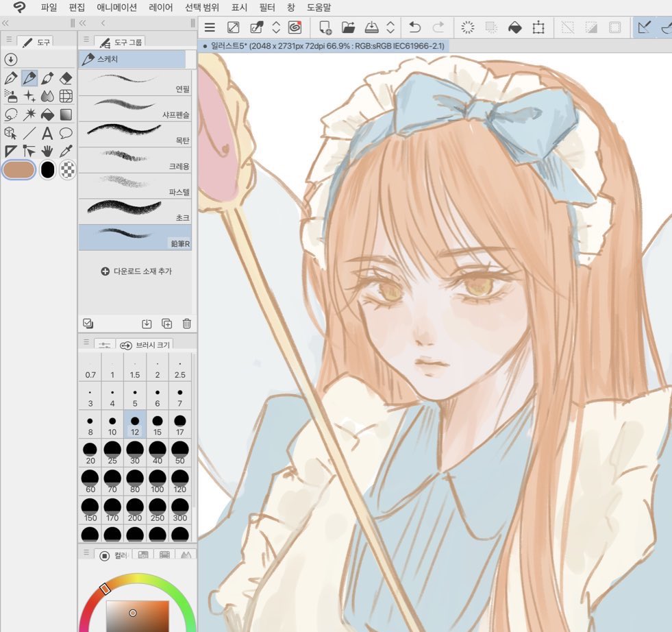This screenshot has width=672, height=632.
Task: Select the transparent color swatch
Action: click(67, 170)
